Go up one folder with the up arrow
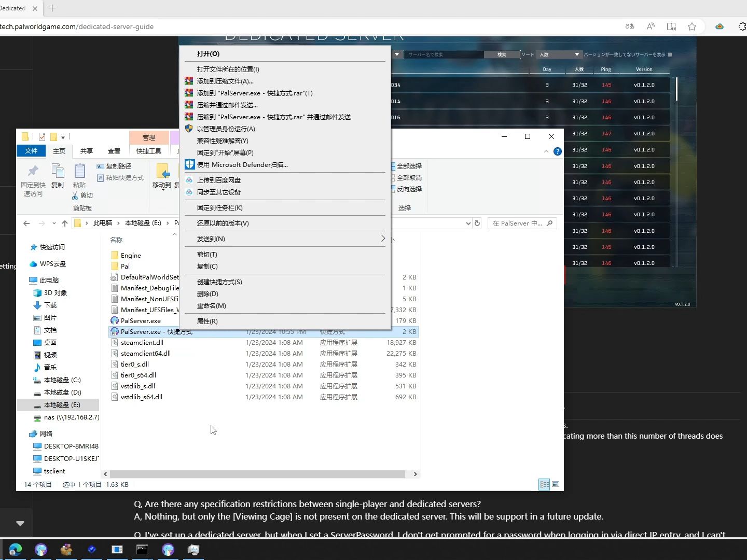Screen dimensions: 747x560 click(65, 223)
